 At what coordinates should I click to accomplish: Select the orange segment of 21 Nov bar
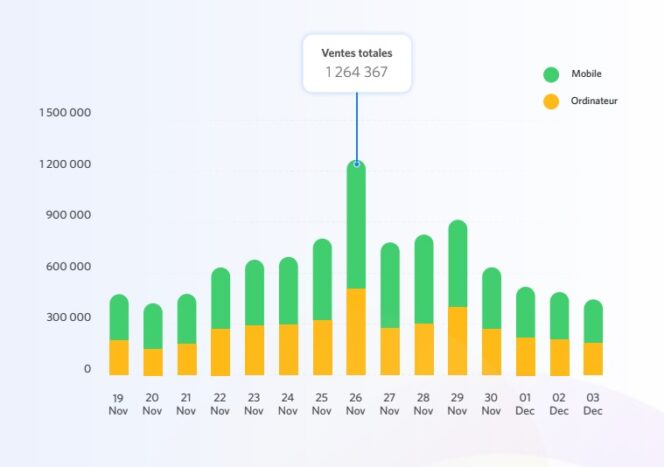[x=187, y=359]
